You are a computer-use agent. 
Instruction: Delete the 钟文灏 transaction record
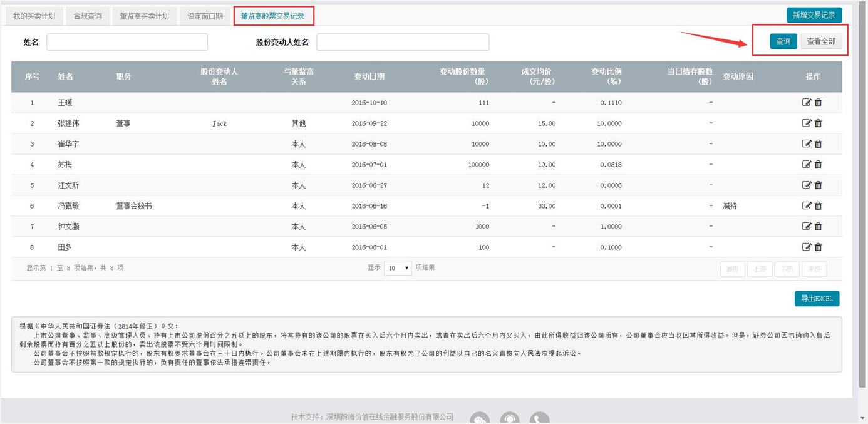[818, 227]
